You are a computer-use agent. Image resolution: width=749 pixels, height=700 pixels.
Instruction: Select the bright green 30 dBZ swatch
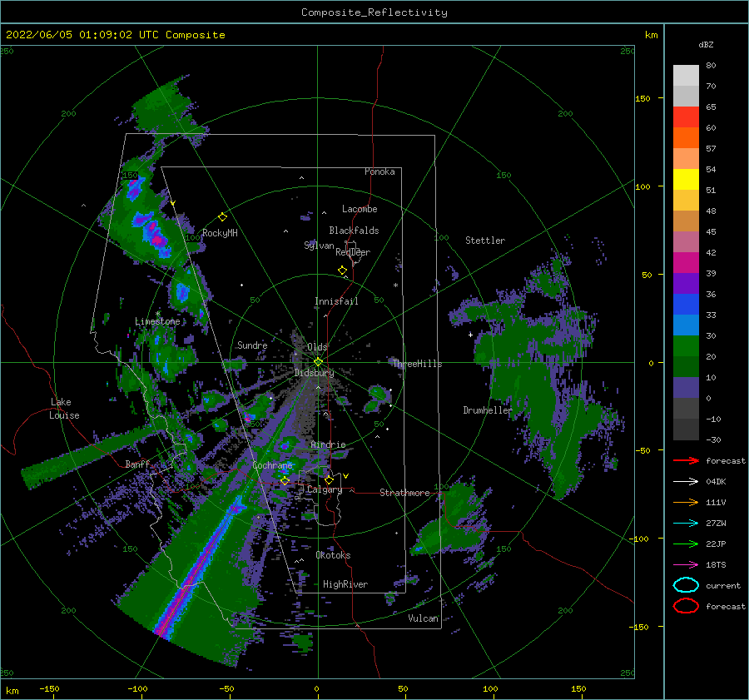[686, 345]
